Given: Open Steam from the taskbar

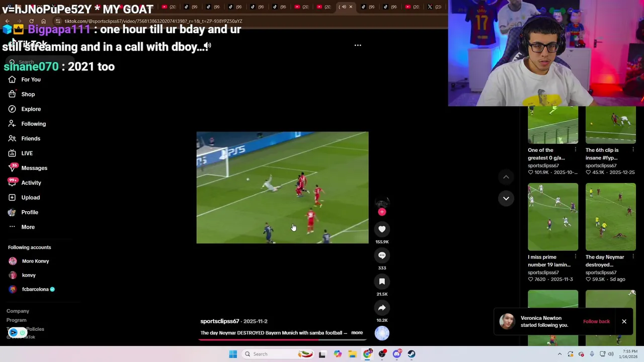Looking at the screenshot, I should tap(412, 354).
